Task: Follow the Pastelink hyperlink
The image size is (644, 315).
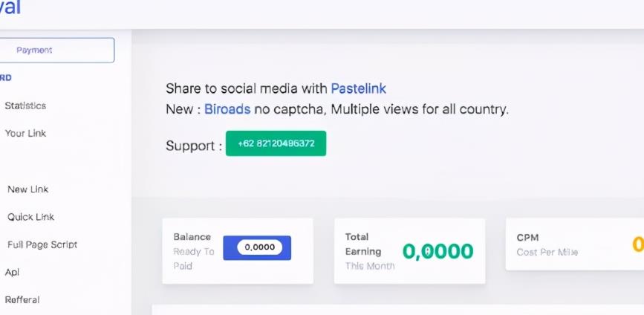Action: point(359,88)
